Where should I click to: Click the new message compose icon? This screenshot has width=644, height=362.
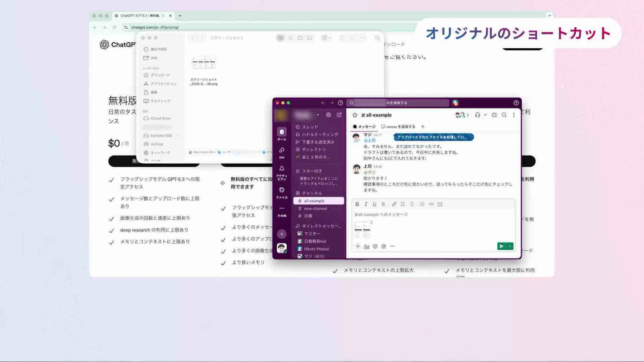pyautogui.click(x=339, y=115)
